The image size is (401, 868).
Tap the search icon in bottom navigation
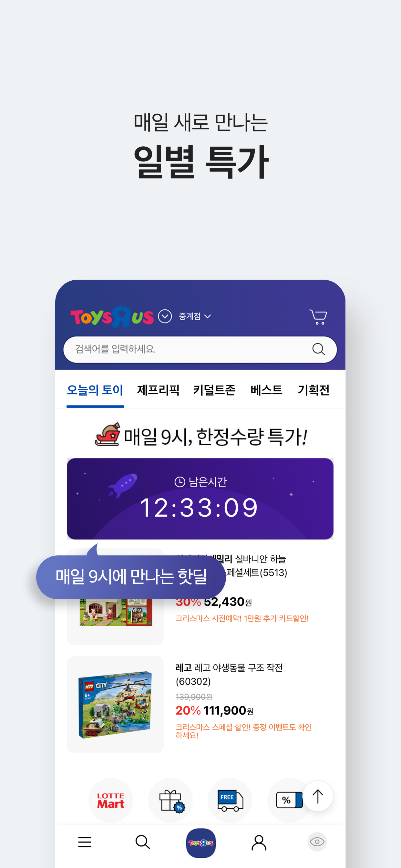[x=142, y=842]
